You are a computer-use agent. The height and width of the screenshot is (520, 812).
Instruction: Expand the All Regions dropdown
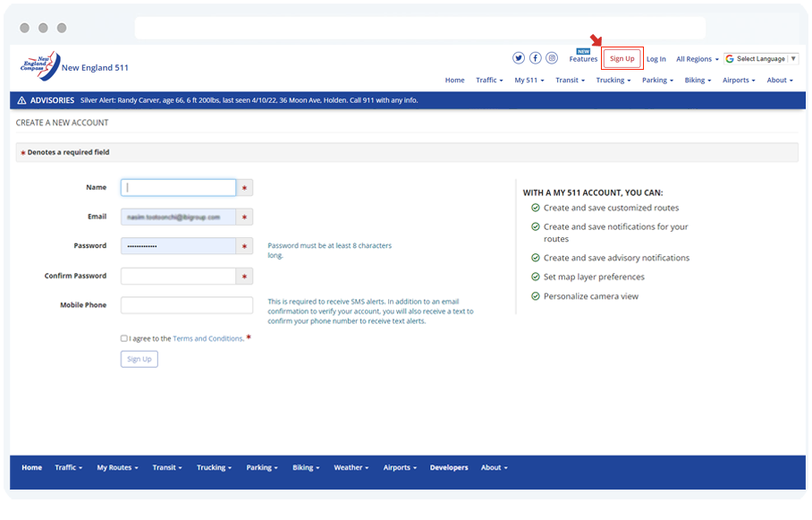click(x=697, y=59)
